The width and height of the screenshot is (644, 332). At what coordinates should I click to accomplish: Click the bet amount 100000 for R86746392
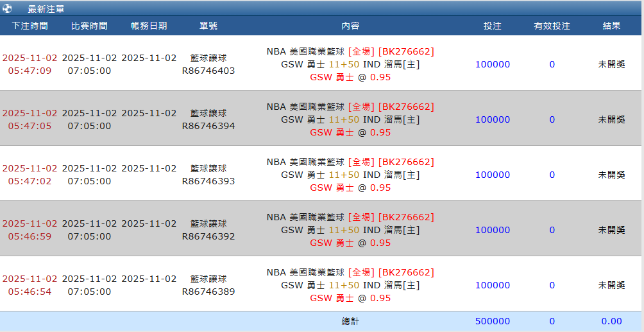click(493, 230)
